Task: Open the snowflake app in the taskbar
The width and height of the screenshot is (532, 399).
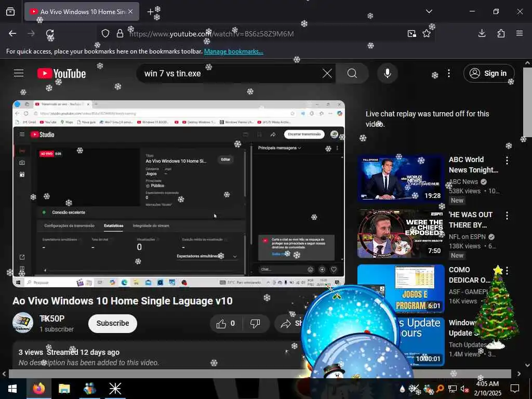Action: pos(115,389)
